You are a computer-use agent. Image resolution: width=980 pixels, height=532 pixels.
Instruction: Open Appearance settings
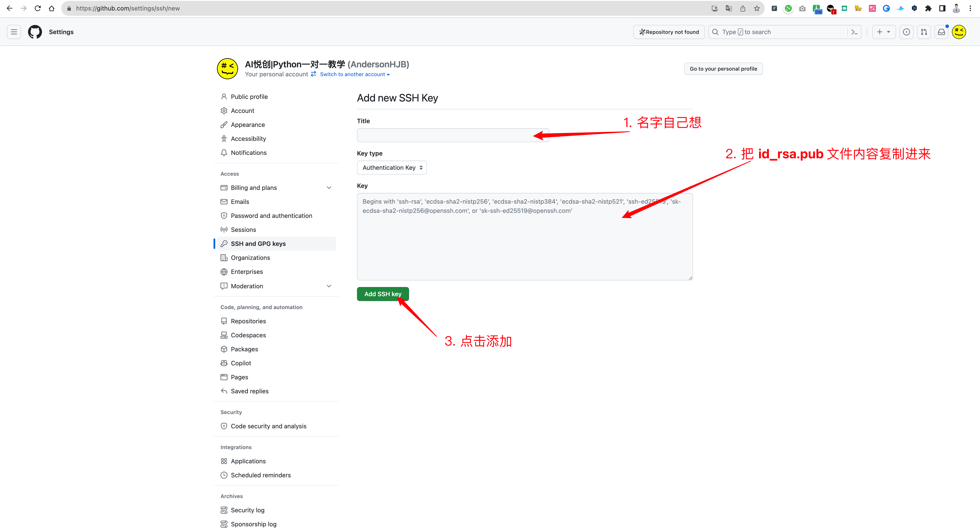276,125
